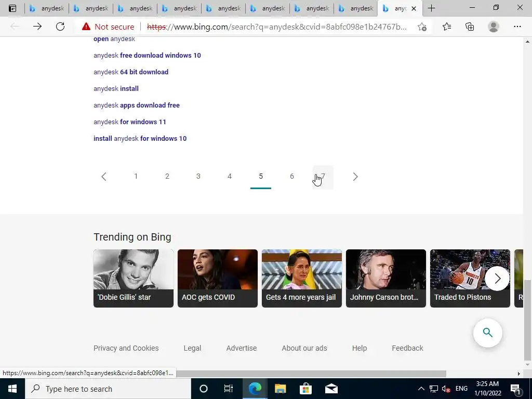
Task: Switch to the seventh anydesk tab
Action: [311, 8]
